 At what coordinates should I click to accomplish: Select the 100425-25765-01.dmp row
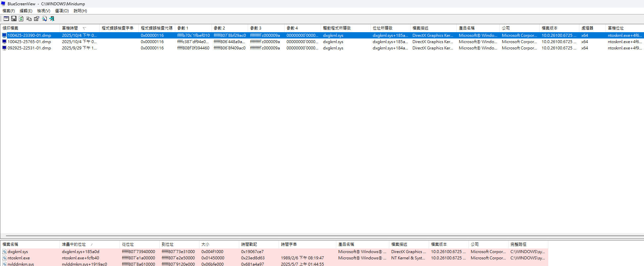click(322, 41)
